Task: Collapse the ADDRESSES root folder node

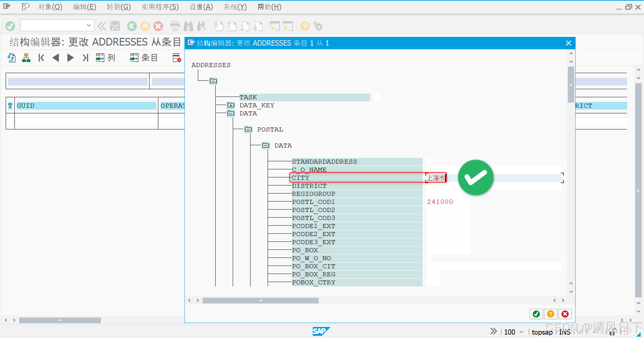Action: click(x=213, y=81)
